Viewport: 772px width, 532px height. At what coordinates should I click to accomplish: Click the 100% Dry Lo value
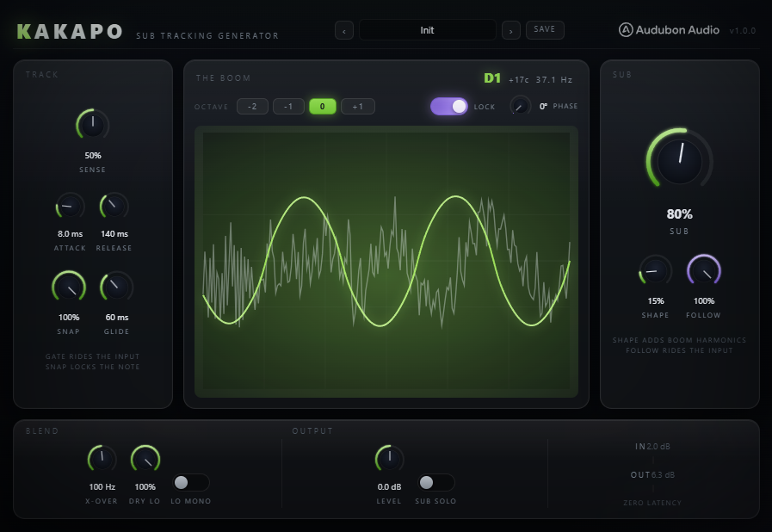[145, 487]
